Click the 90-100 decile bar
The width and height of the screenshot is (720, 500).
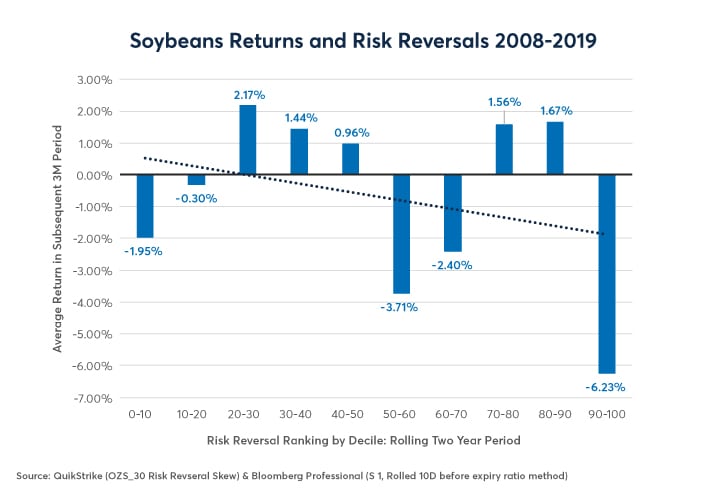[606, 274]
